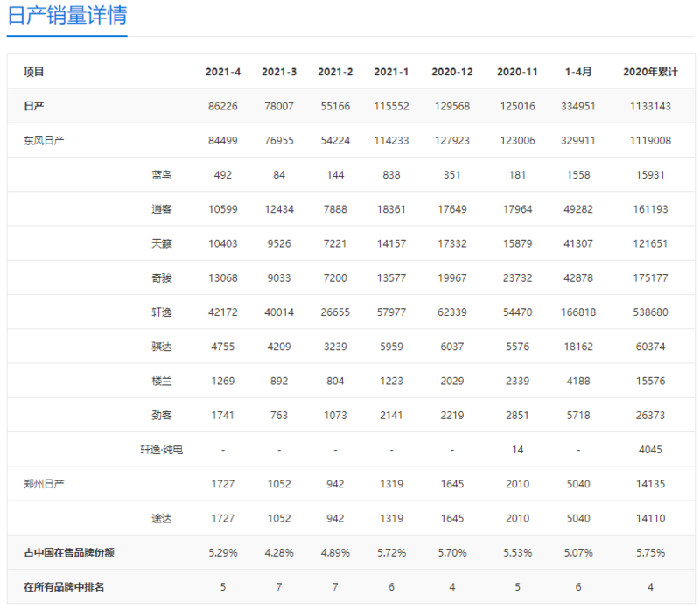Click the 2021-3 column header
Viewport: 700px width, 610px height.
[x=279, y=72]
